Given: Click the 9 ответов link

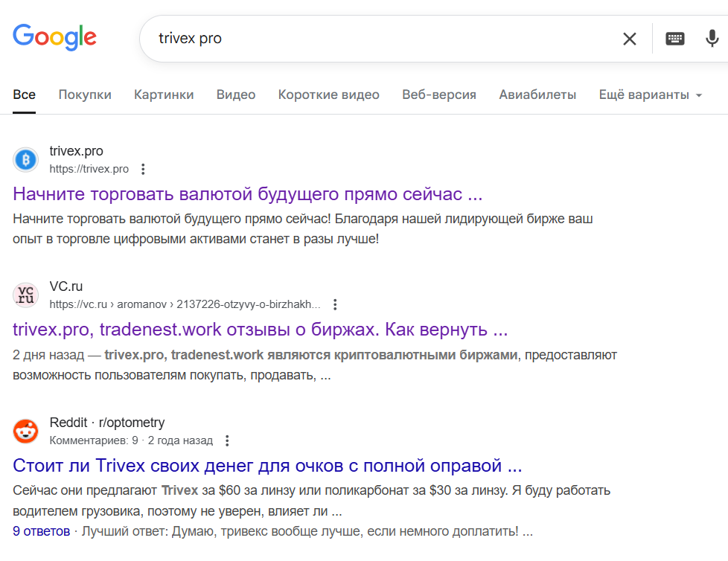Looking at the screenshot, I should (x=42, y=531).
